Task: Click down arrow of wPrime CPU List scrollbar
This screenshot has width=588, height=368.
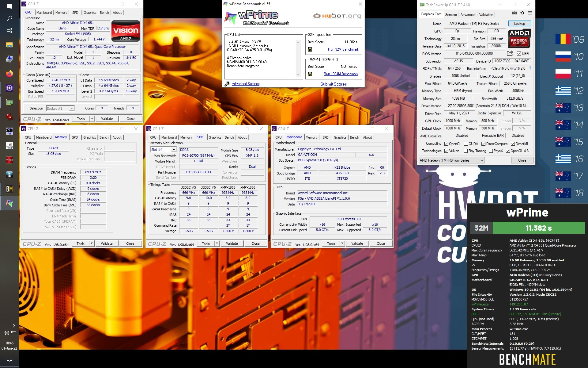Action: pos(298,75)
